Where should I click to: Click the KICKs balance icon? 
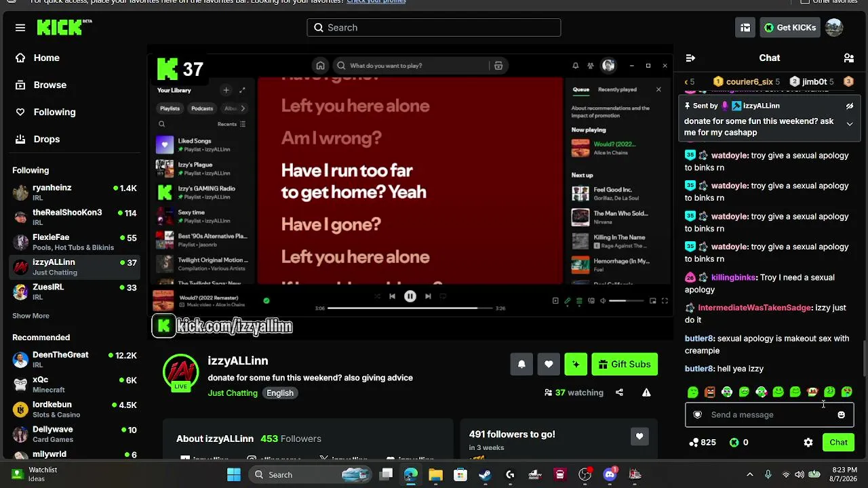click(x=734, y=443)
